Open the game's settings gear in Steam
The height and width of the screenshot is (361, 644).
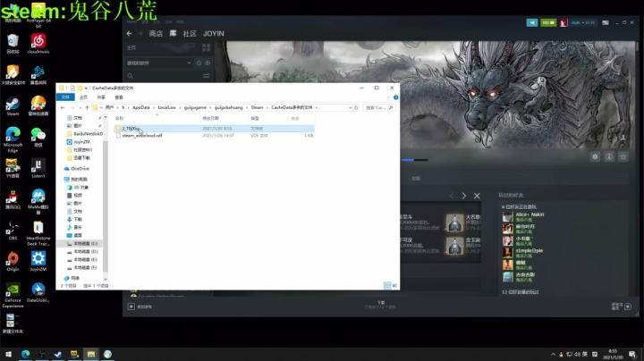(595, 156)
